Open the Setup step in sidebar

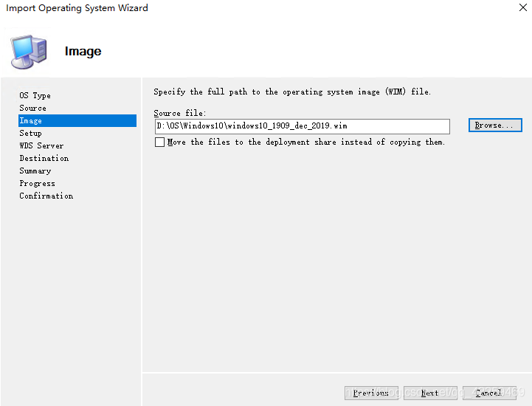tap(30, 133)
